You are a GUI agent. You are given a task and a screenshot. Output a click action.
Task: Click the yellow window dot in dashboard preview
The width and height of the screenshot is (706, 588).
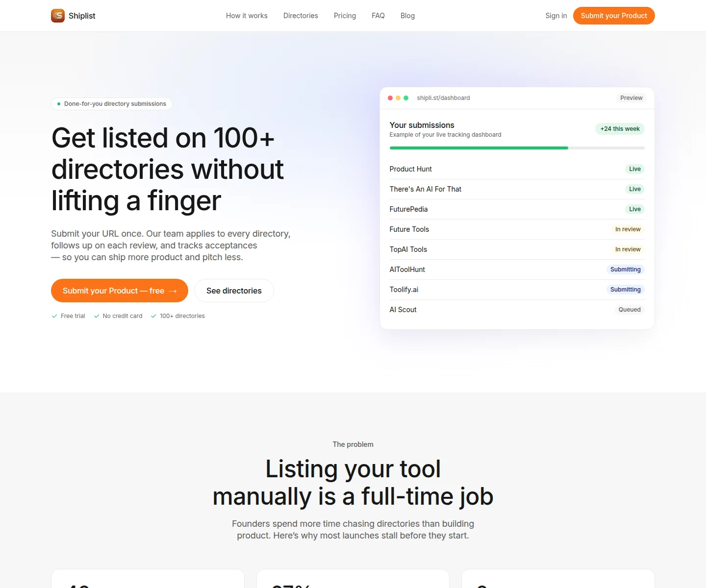[x=398, y=98]
